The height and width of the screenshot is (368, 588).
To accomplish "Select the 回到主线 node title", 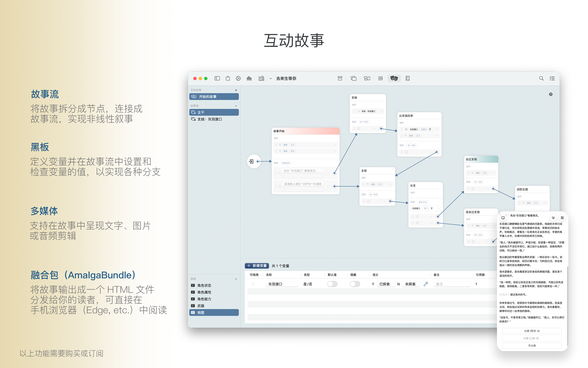I will [x=522, y=189].
